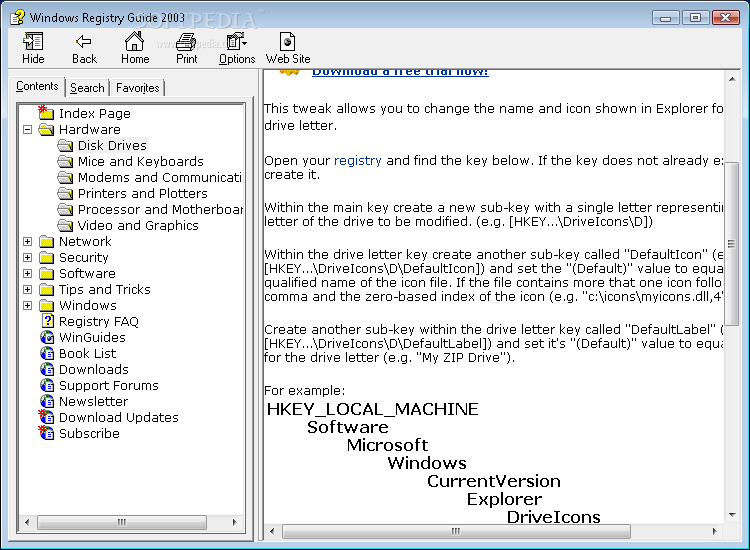Click the contents pane scroll-right arrow
This screenshot has height=550, width=750.
click(x=234, y=522)
